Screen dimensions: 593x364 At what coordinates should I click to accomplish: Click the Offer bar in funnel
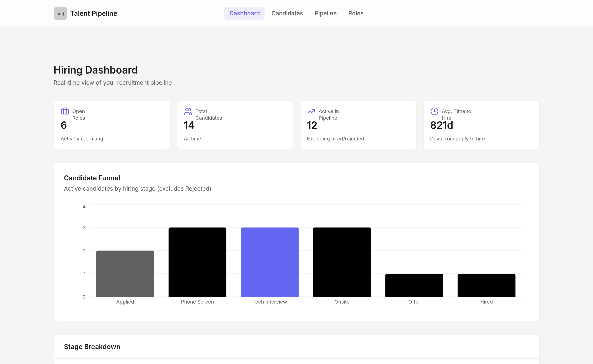(x=414, y=285)
